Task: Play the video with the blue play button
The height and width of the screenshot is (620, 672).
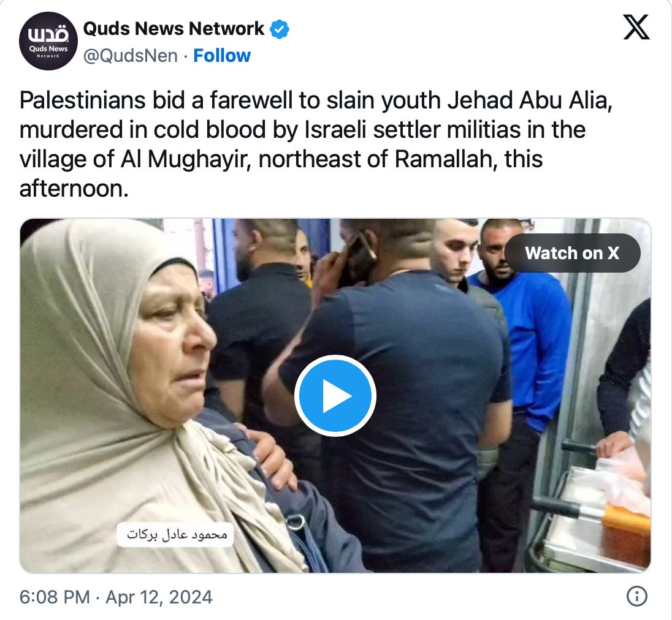Action: point(335,396)
